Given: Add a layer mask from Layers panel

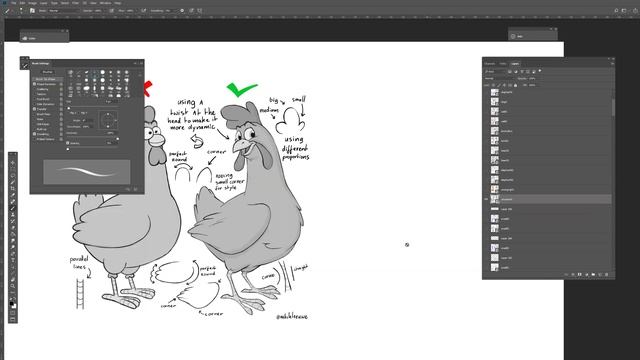Looking at the screenshot, I should point(579,275).
